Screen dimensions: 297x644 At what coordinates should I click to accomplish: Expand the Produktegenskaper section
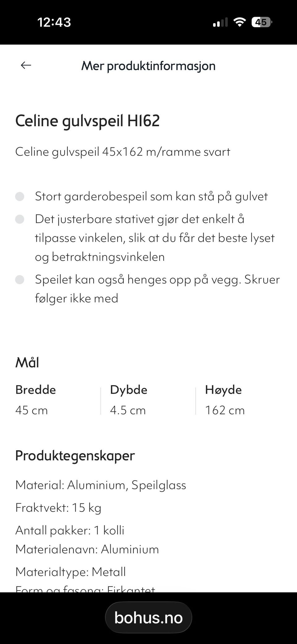pyautogui.click(x=75, y=456)
